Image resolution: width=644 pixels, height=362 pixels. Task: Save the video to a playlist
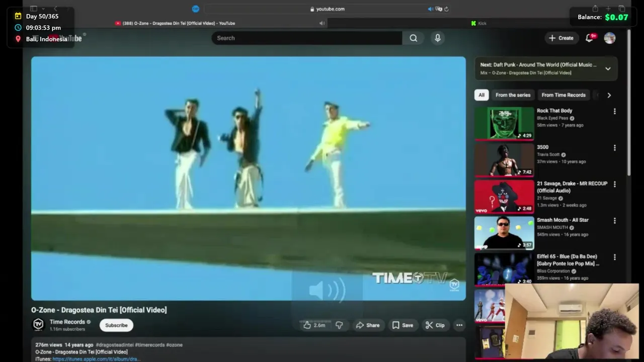[403, 325]
